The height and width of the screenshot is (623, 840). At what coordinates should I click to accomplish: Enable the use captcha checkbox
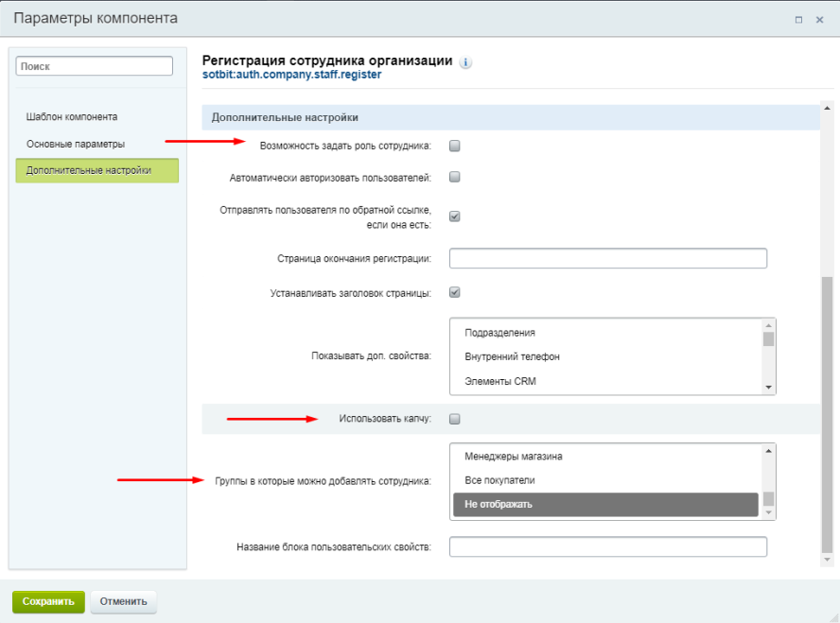tap(455, 419)
